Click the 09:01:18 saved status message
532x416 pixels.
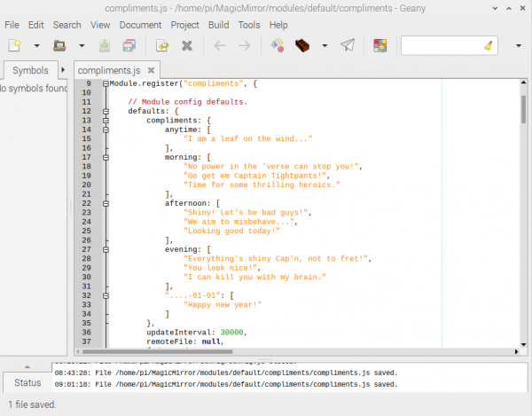click(x=226, y=384)
